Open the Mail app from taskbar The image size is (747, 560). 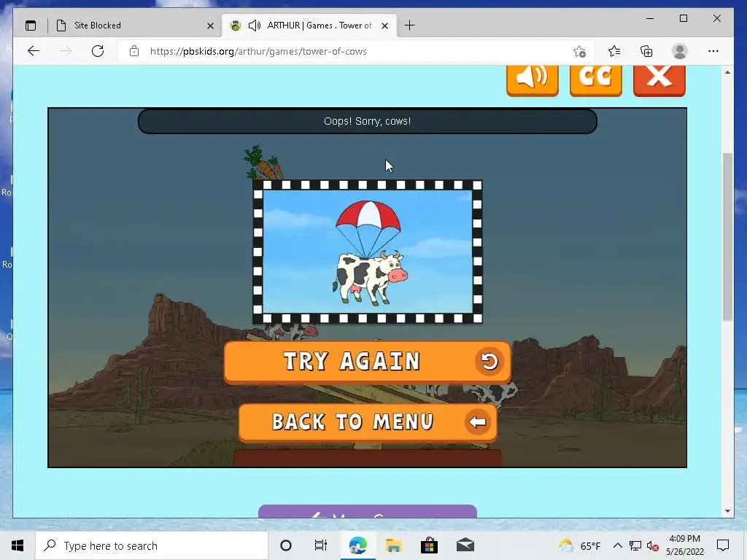(x=465, y=545)
